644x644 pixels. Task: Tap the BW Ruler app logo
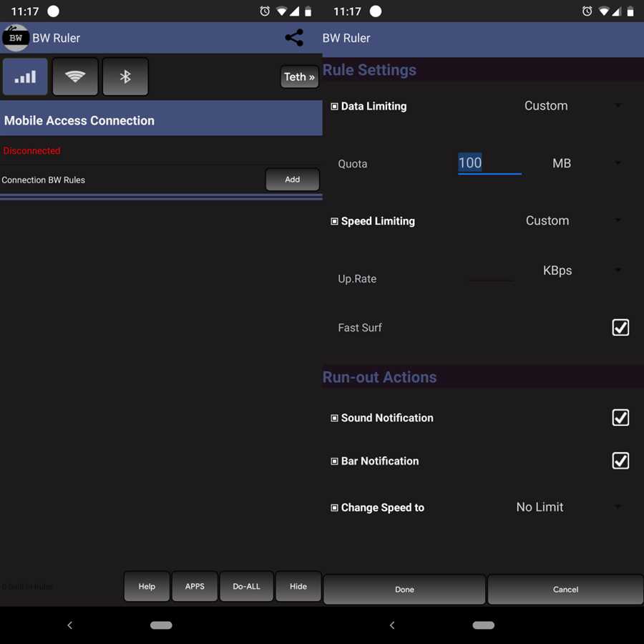coord(16,38)
